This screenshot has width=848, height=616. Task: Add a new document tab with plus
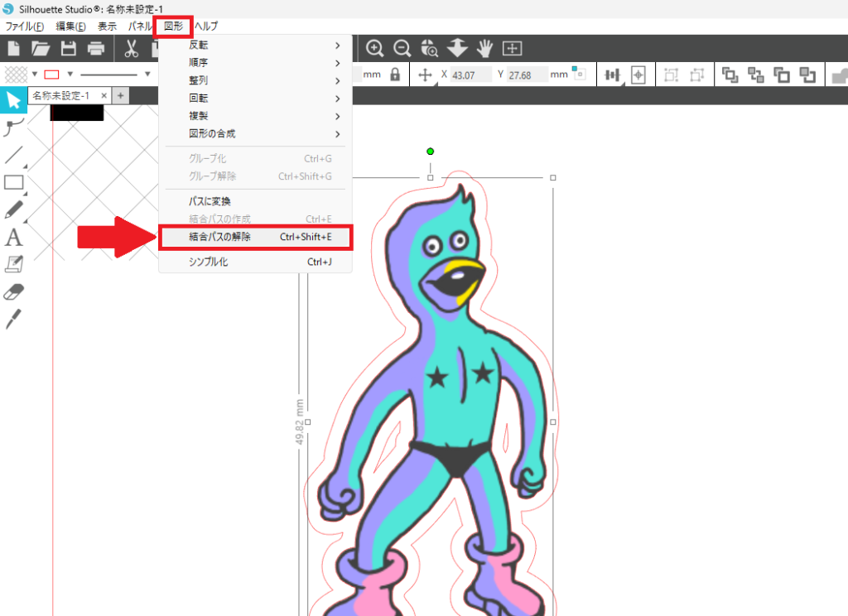pos(121,96)
